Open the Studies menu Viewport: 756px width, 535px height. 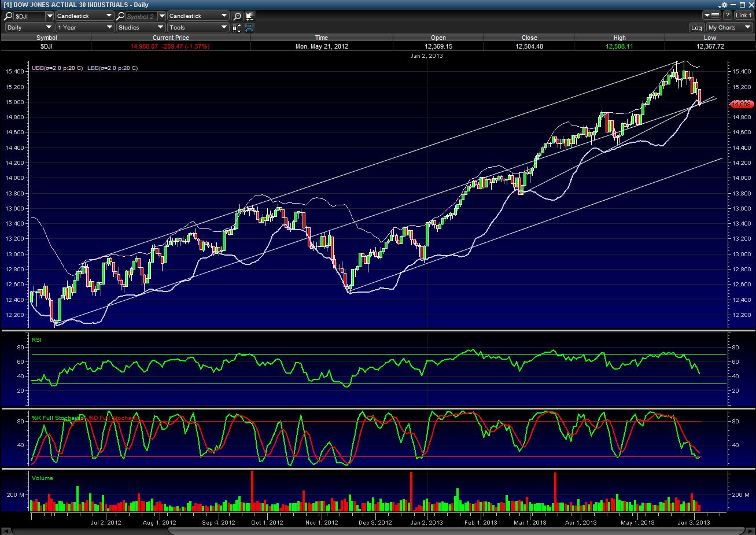pyautogui.click(x=141, y=27)
